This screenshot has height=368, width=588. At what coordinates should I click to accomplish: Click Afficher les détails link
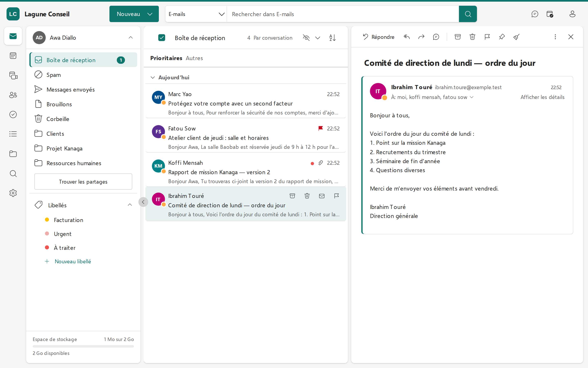542,97
